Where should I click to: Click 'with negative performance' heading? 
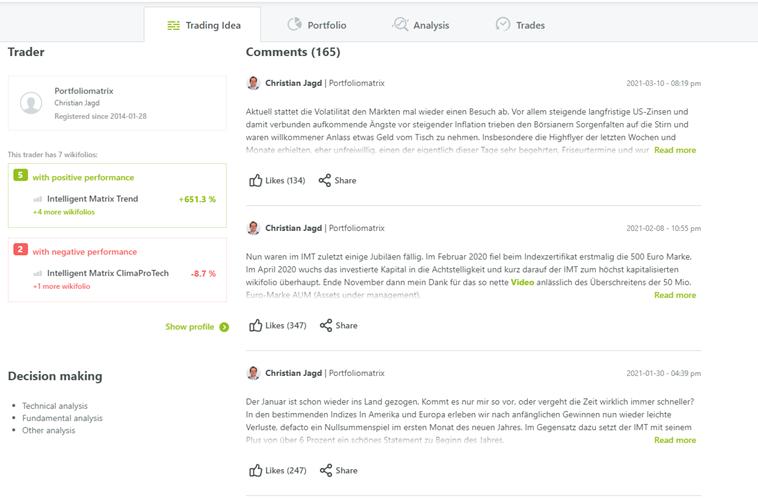tap(85, 252)
